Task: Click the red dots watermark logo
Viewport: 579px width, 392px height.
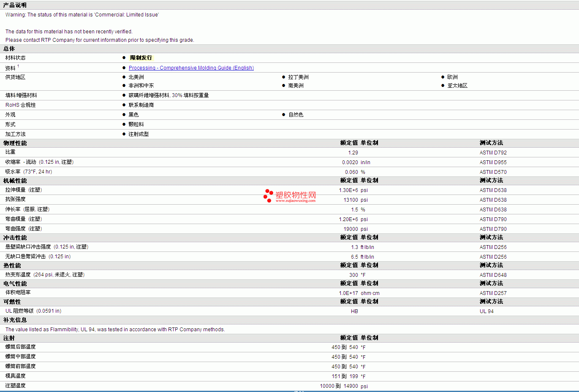Action: pyautogui.click(x=268, y=195)
